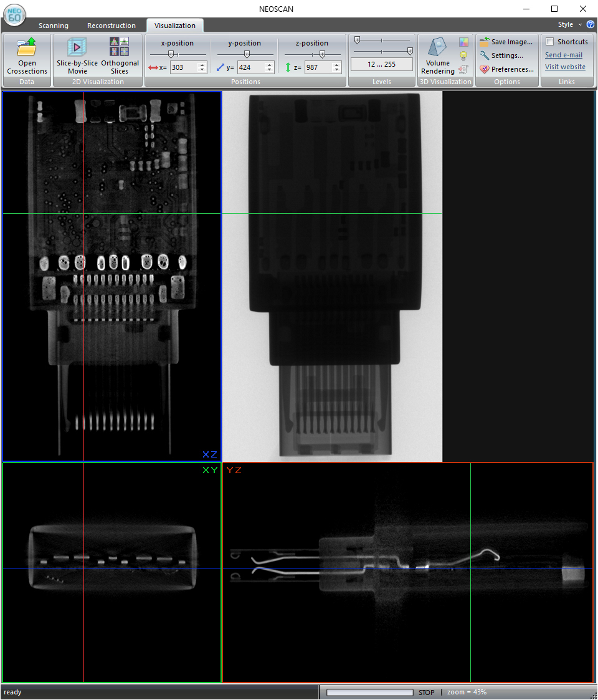Image resolution: width=598 pixels, height=700 pixels.
Task: Launch Volume Rendering
Action: tap(437, 49)
